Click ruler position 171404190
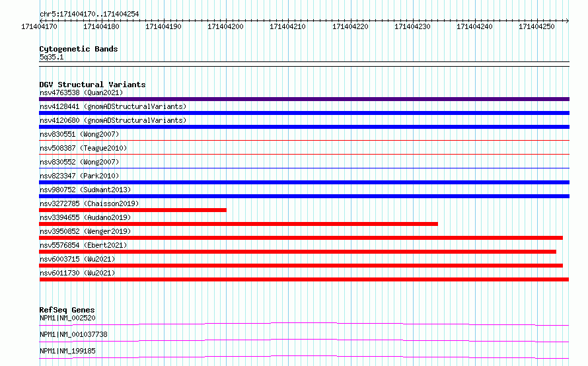Screen dimensions: 588x366 pyautogui.click(x=163, y=26)
